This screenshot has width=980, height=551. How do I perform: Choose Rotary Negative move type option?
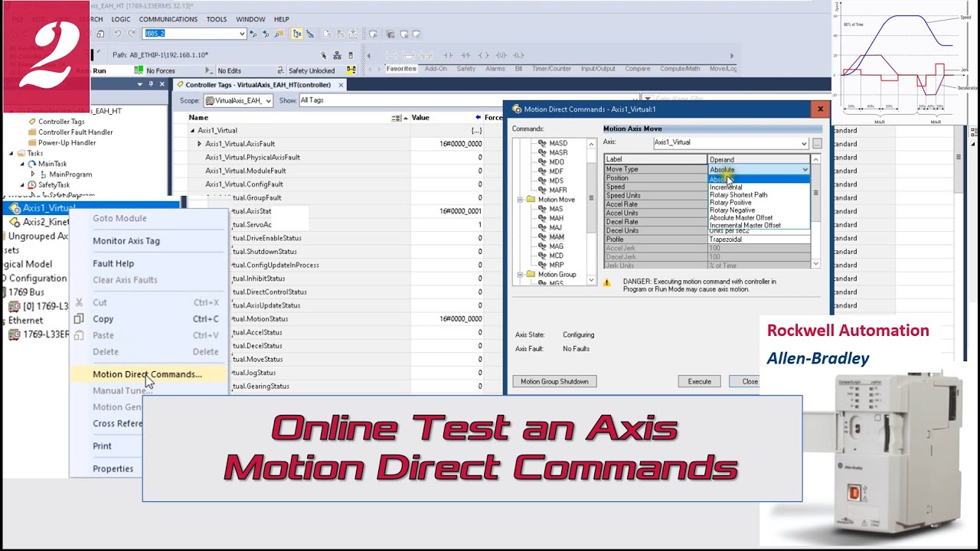732,210
